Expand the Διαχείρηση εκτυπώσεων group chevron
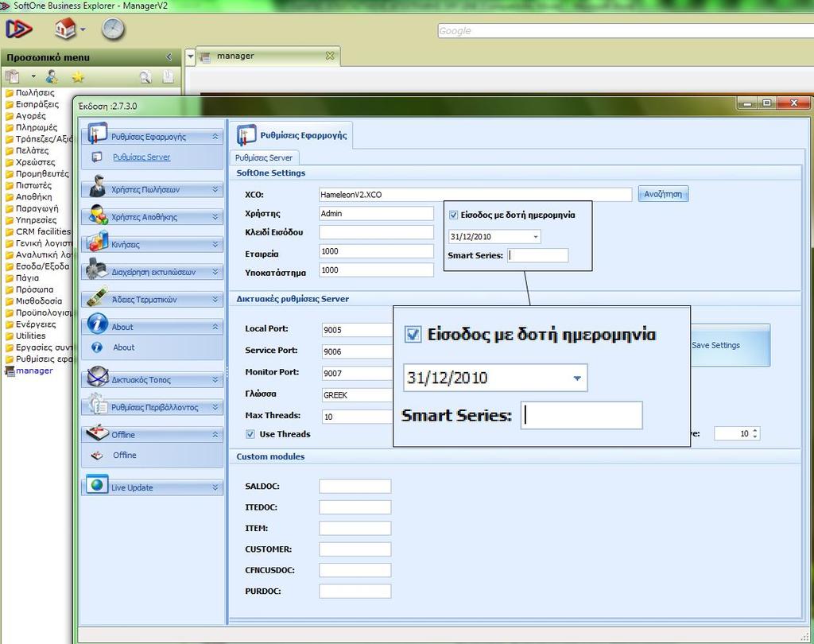This screenshot has width=814, height=644. (215, 272)
